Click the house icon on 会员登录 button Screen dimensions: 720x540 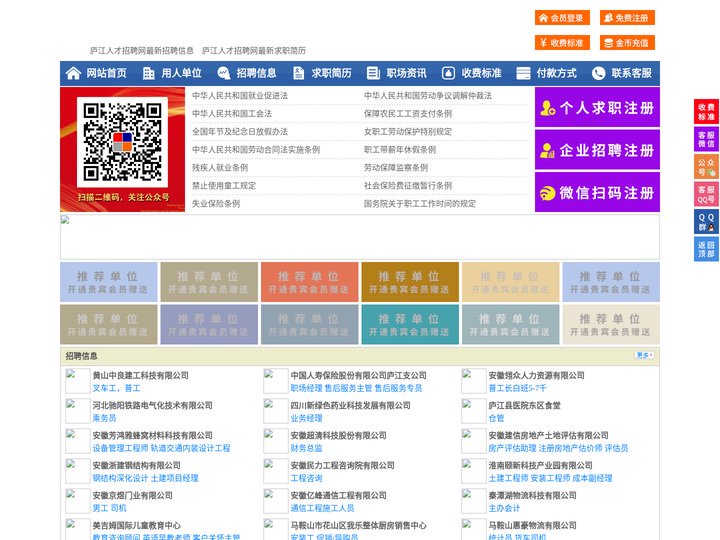click(544, 18)
